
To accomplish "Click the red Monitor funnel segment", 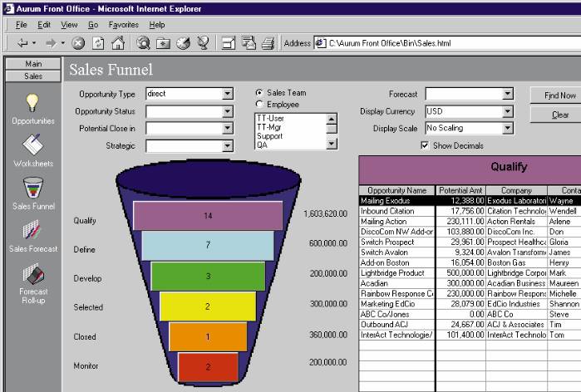I will click(208, 367).
